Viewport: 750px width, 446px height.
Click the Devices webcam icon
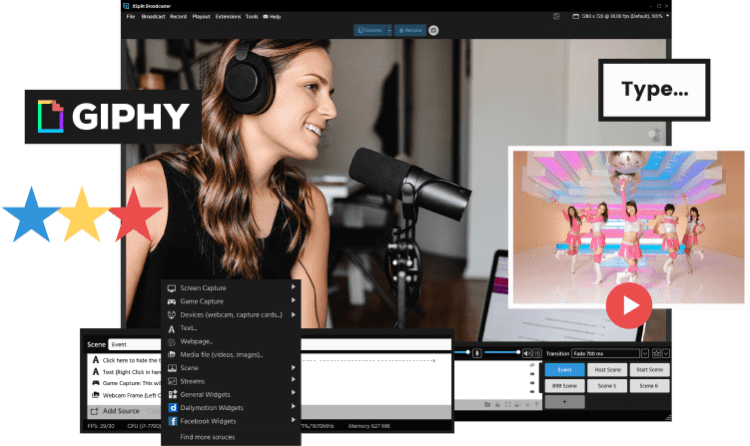pyautogui.click(x=172, y=315)
